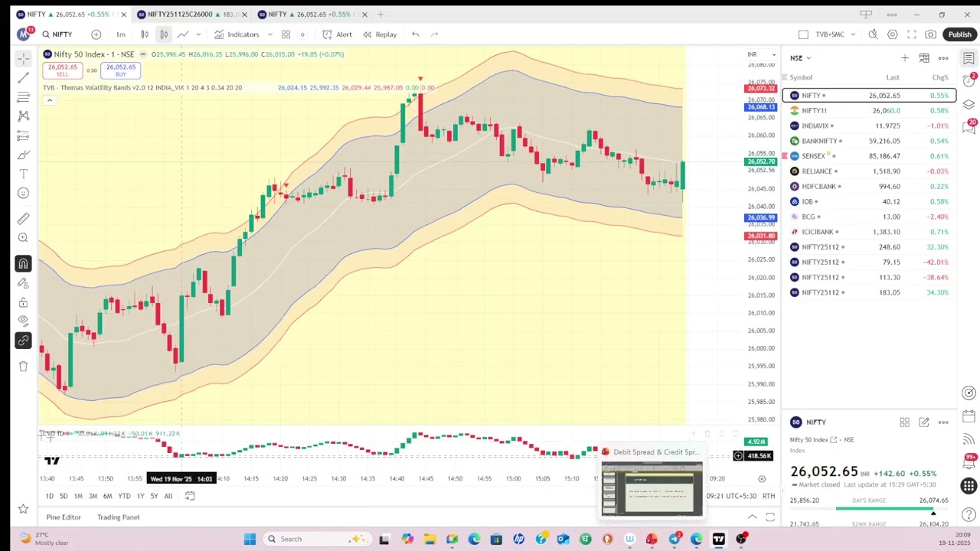
Task: Expand the favorite indicators dropdown arrow
Action: (x=269, y=34)
